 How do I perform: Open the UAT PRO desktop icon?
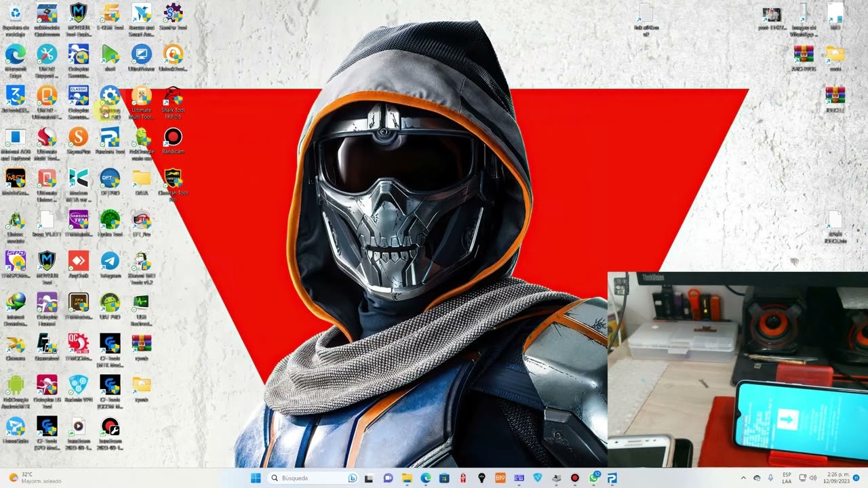pyautogui.click(x=110, y=306)
